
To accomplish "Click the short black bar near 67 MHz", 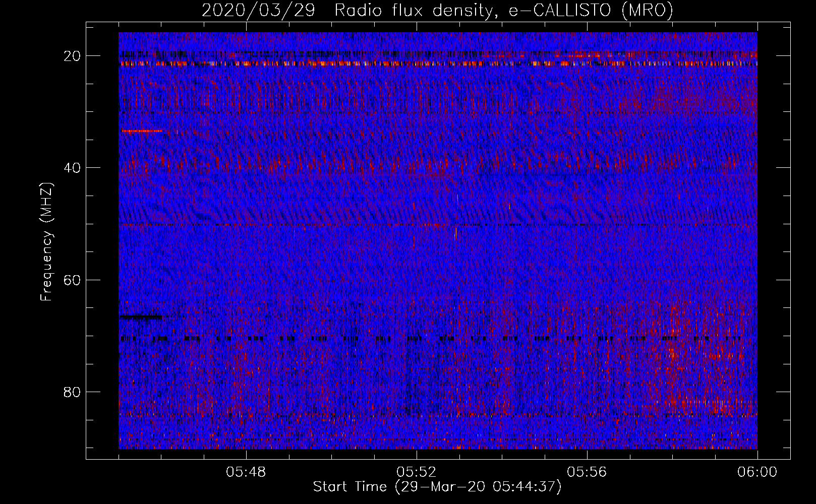I will coord(141,318).
